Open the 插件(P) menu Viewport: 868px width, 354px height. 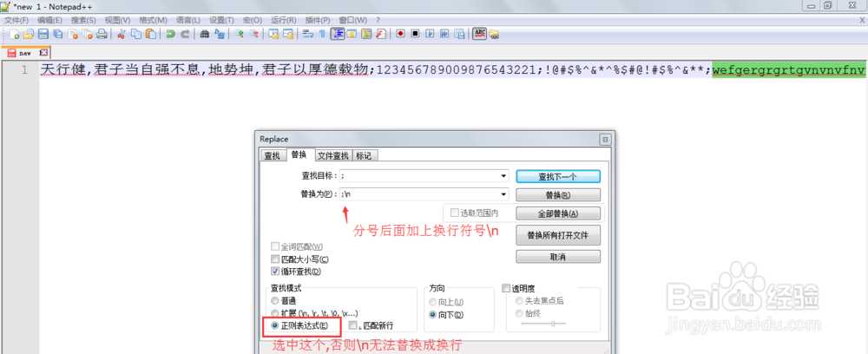[318, 20]
